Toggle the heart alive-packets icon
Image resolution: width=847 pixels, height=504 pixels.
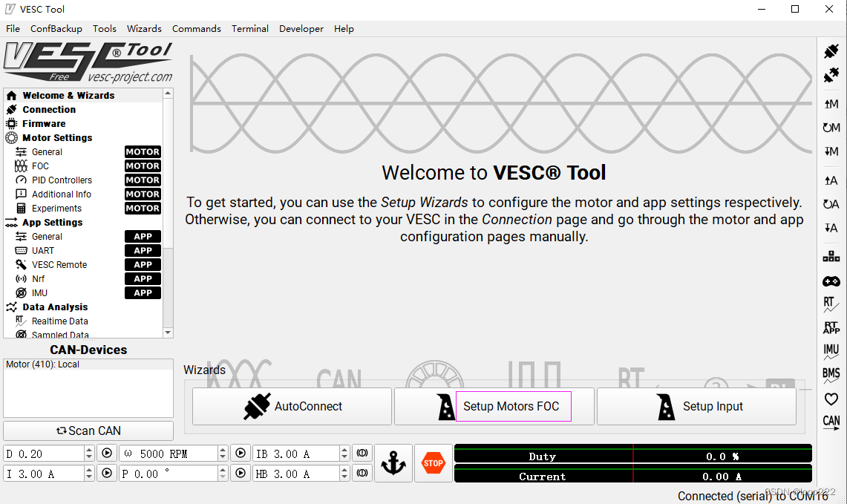(831, 399)
